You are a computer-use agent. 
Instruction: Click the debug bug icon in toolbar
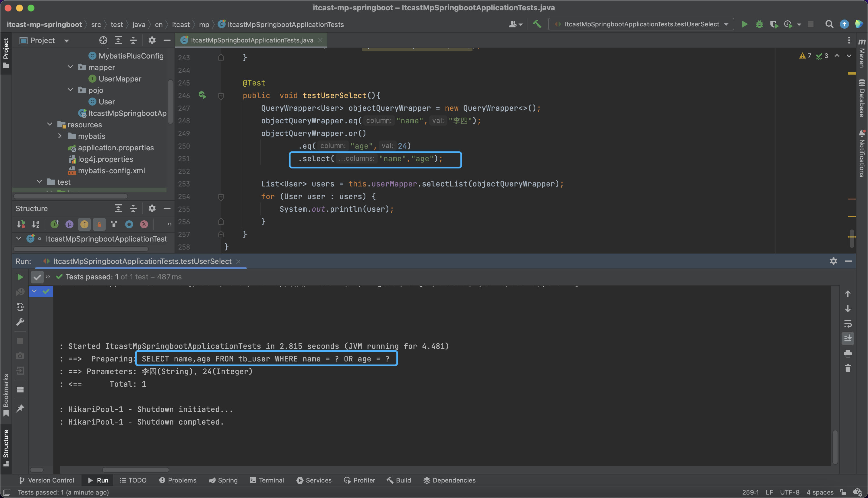point(759,24)
